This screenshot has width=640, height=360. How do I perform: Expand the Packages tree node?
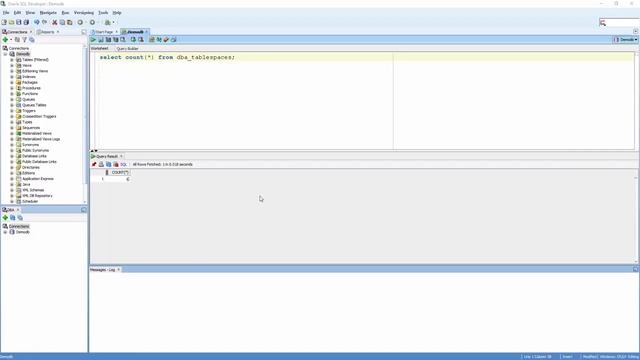tap(12, 82)
